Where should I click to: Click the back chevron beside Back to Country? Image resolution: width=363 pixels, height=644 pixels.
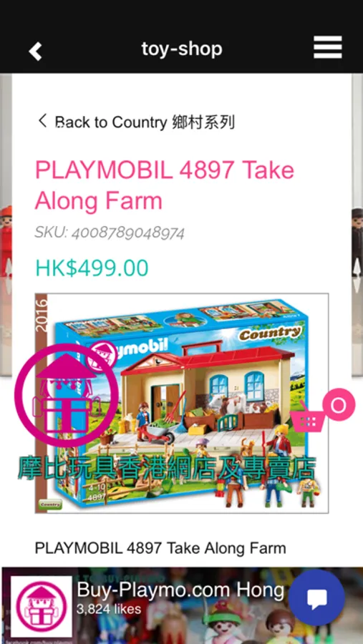[43, 121]
